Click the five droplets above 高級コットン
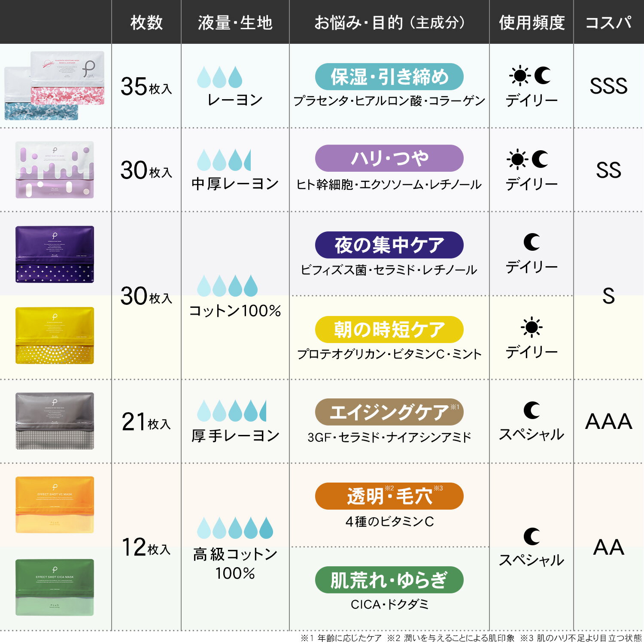Screen dimensions: 644x644 pos(235,528)
